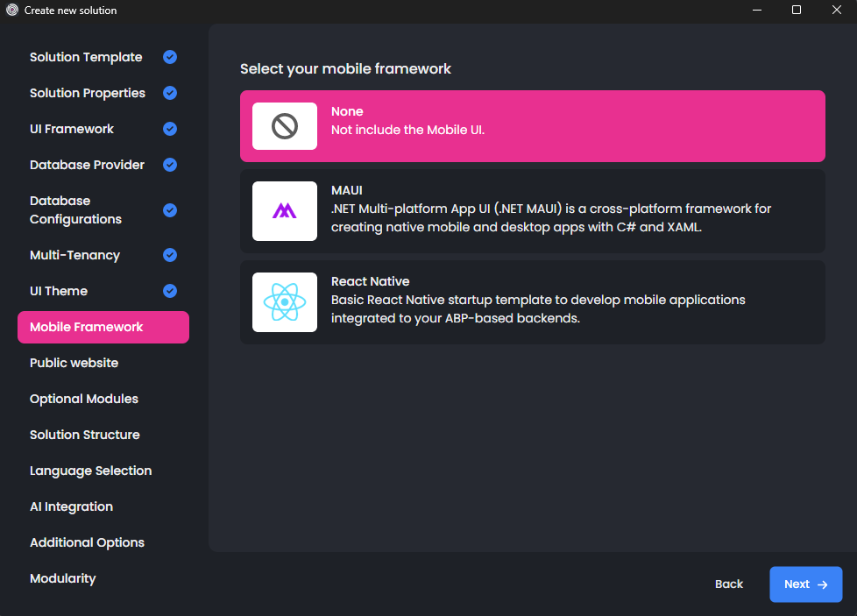Open the Public website step
Image resolution: width=857 pixels, height=616 pixels.
click(x=74, y=363)
